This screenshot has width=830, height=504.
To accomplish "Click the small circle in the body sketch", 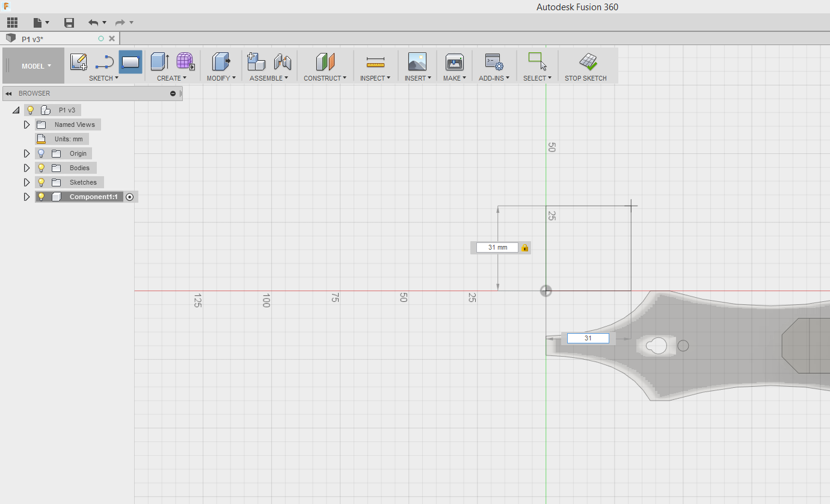I will 683,346.
